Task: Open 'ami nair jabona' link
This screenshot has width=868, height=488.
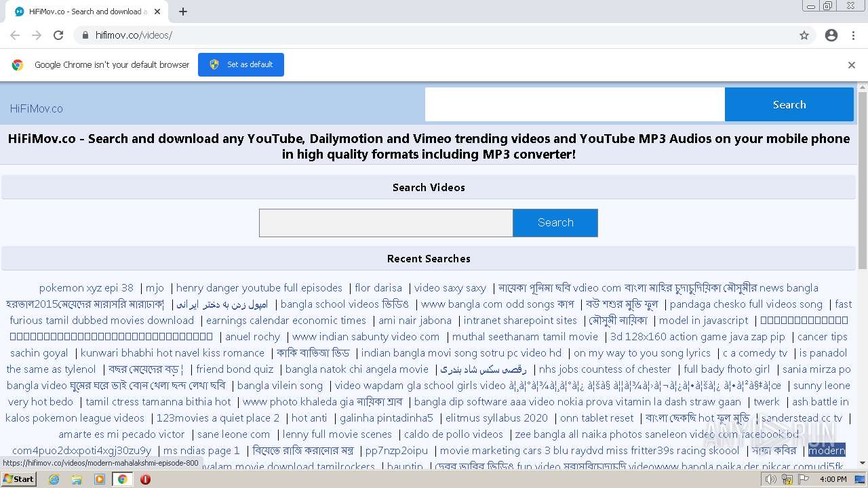Action: [x=415, y=321]
